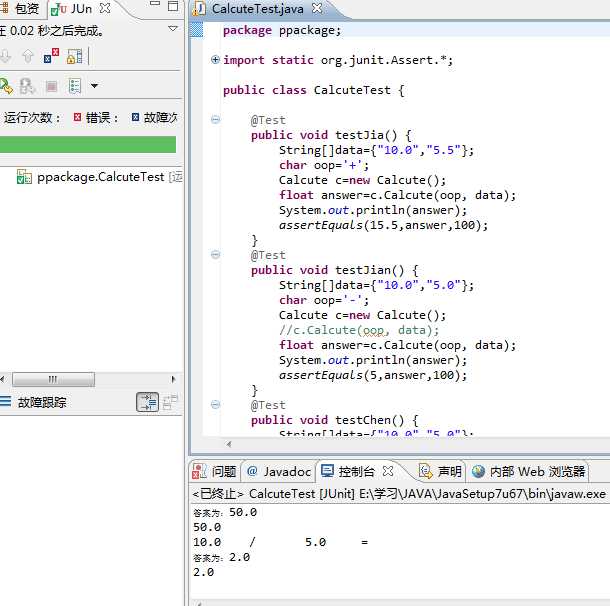
Task: Go to previous failure arrow icon
Action: 28,57
